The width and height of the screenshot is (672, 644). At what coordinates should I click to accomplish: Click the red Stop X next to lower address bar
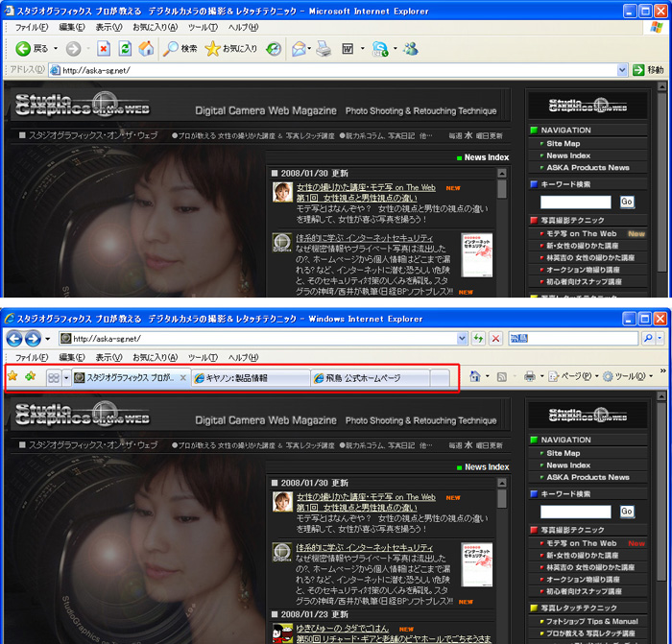click(496, 339)
